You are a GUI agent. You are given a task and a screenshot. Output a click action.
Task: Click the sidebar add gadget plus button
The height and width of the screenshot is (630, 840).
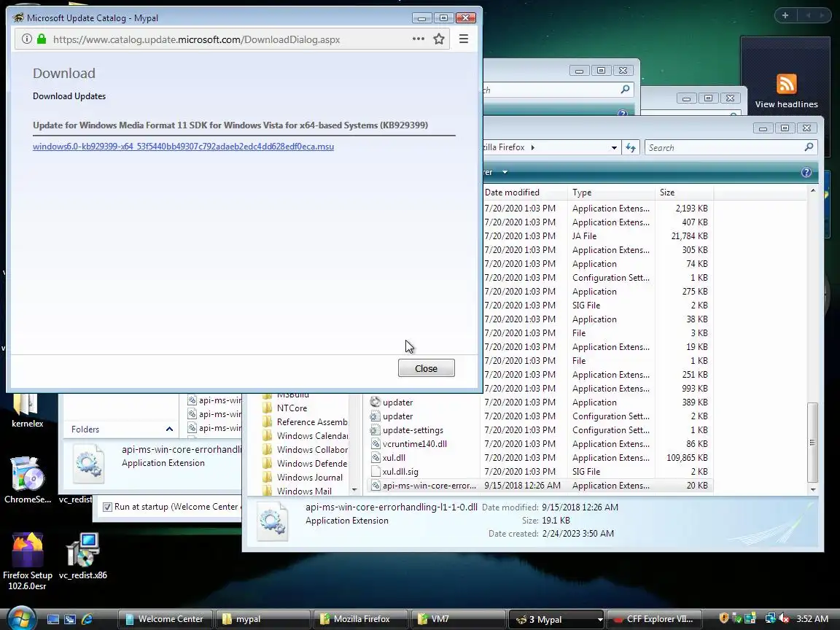(x=785, y=15)
